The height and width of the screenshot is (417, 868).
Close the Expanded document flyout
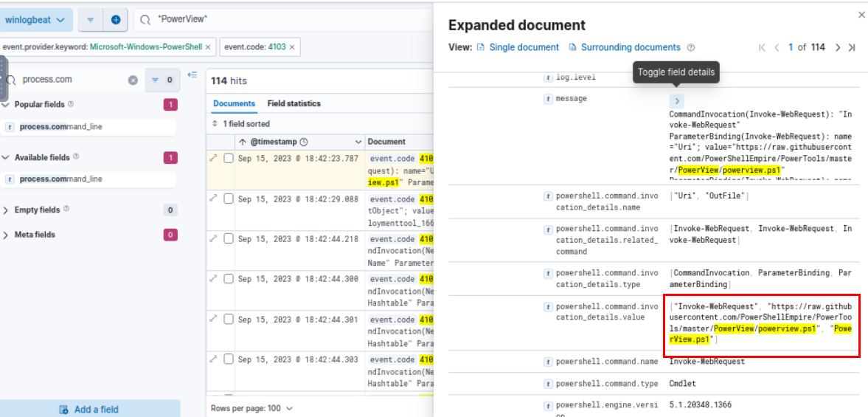click(x=861, y=15)
